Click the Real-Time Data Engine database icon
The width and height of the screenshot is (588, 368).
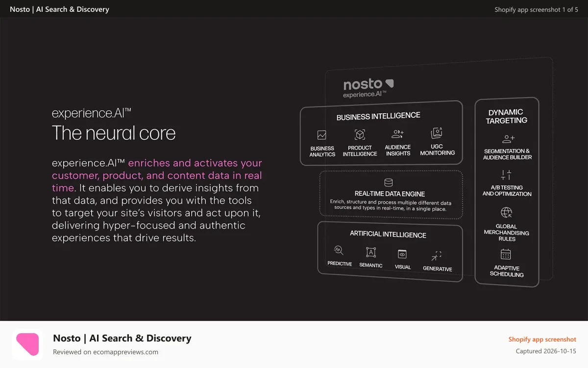(x=389, y=183)
